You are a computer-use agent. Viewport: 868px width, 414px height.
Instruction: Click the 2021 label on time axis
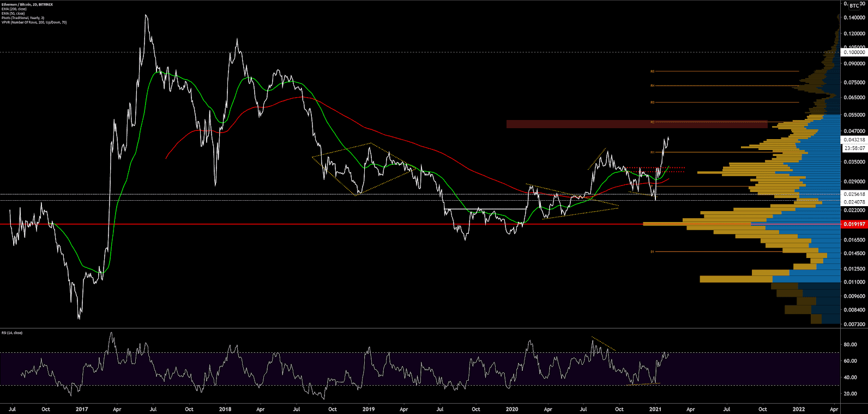(655, 409)
